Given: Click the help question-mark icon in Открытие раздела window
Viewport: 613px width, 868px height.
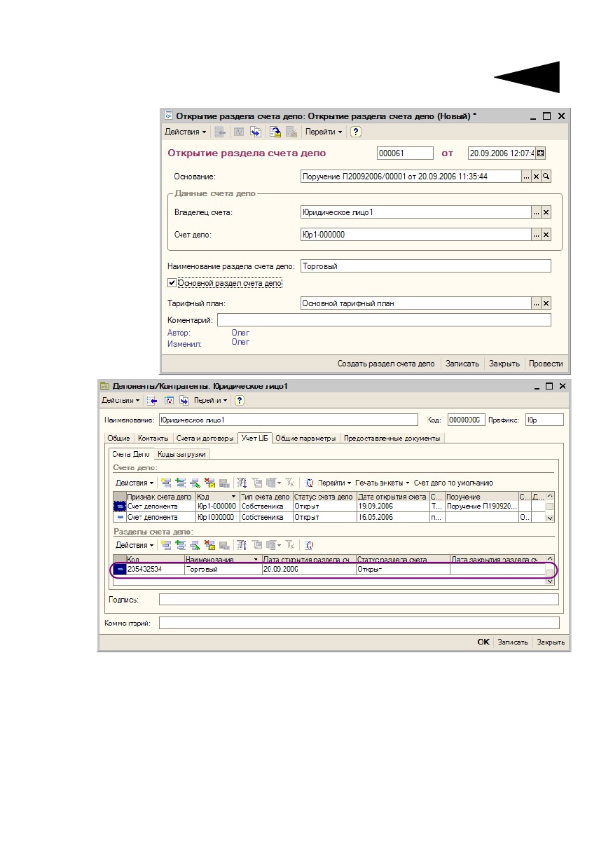Looking at the screenshot, I should pyautogui.click(x=356, y=132).
